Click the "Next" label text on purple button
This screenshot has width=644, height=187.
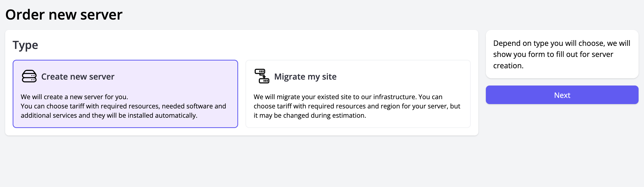(x=562, y=95)
